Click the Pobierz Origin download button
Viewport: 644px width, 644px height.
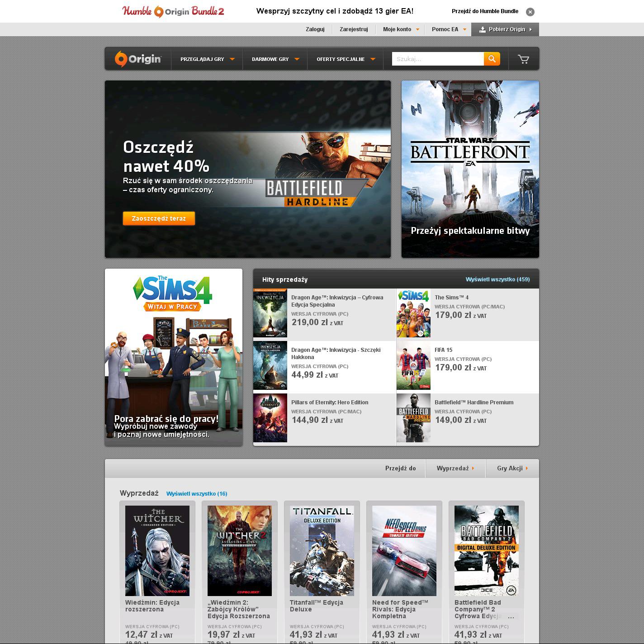505,29
